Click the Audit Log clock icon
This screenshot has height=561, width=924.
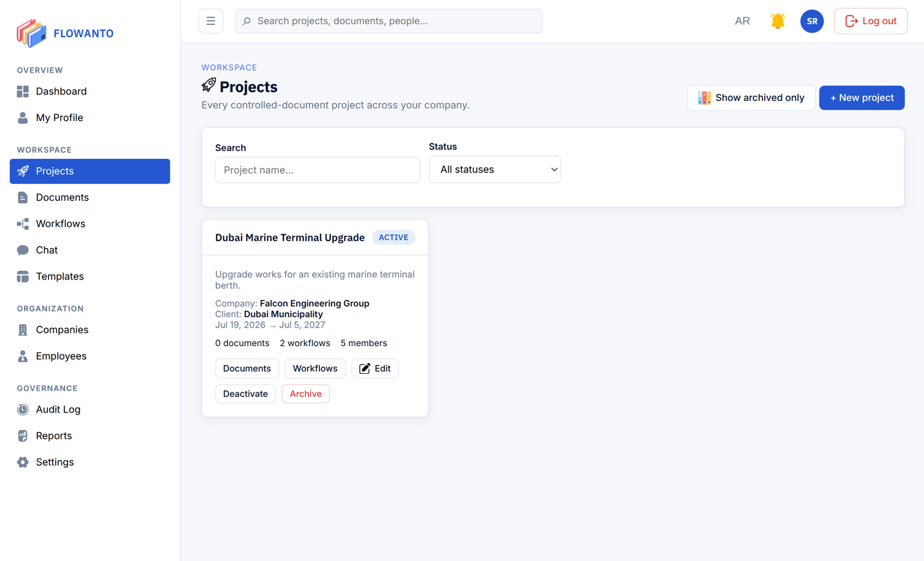[23, 410]
